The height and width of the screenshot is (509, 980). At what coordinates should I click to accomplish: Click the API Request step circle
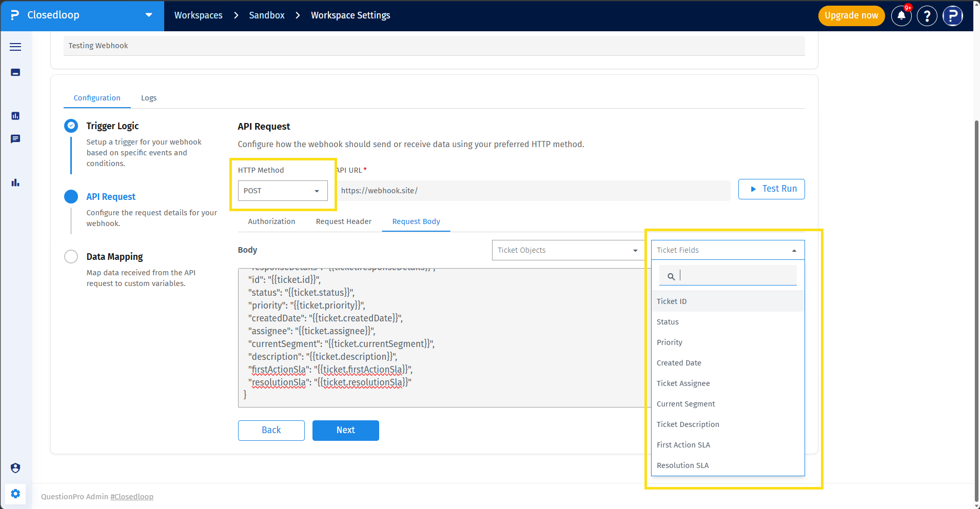tap(71, 196)
